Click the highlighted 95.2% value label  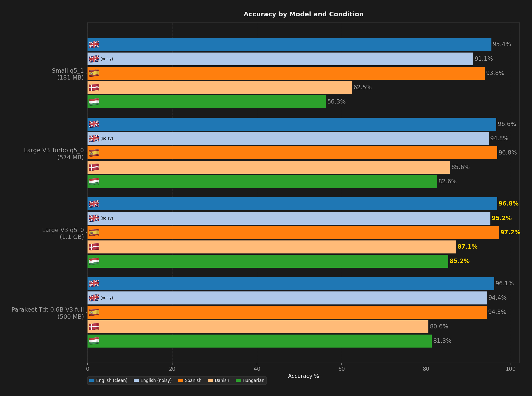[x=502, y=218]
